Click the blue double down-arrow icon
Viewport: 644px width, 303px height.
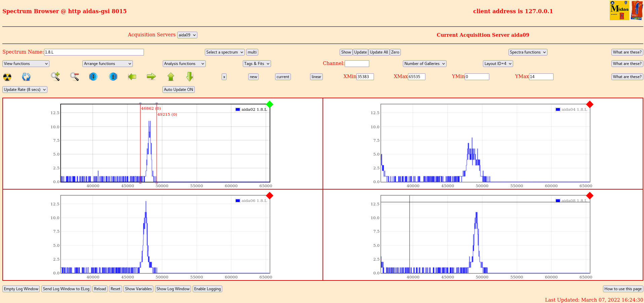93,77
